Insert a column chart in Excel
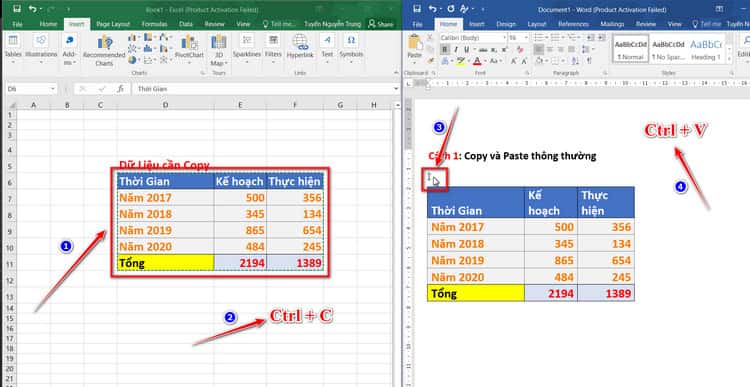The image size is (750, 387). pyautogui.click(x=132, y=37)
